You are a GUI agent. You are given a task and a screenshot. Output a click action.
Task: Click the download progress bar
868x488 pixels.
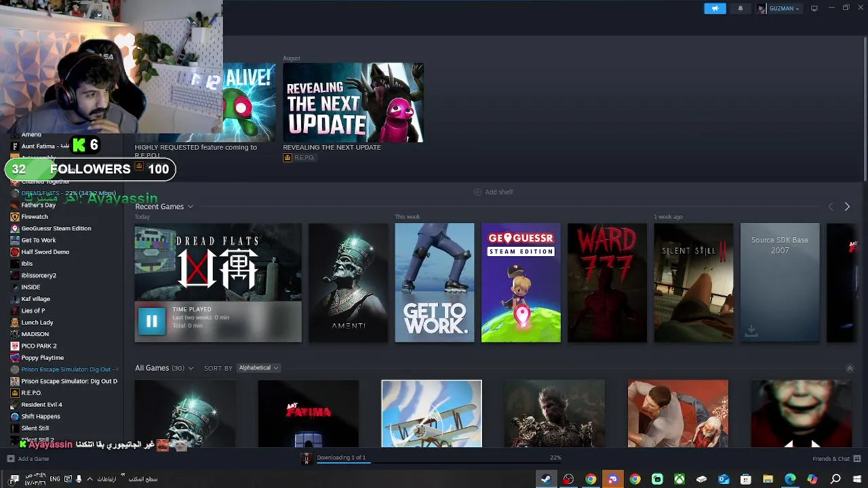(x=439, y=462)
